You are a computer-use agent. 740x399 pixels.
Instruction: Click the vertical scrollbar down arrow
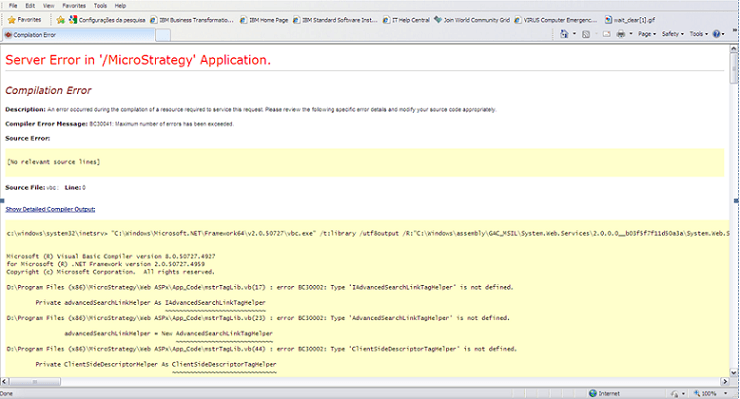734,373
